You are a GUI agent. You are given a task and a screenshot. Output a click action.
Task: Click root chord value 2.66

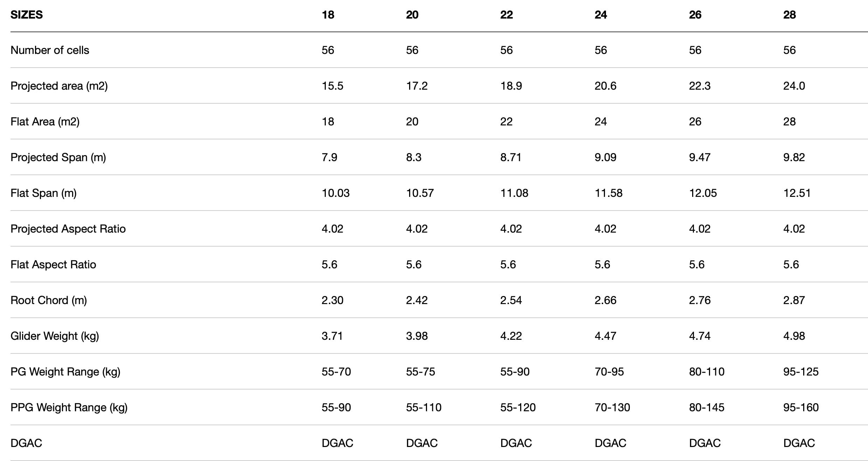tap(605, 300)
